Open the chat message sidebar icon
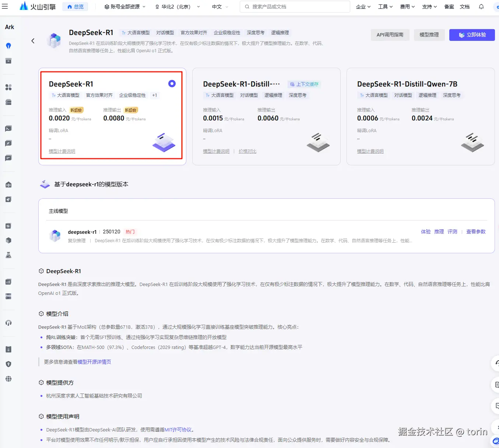499x448 pixels. pyautogui.click(x=8, y=158)
